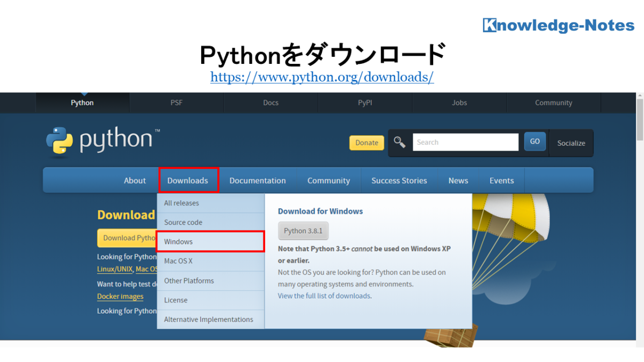644x362 pixels.
Task: Choose Mac OS X in Downloads submenu
Action: pos(210,261)
